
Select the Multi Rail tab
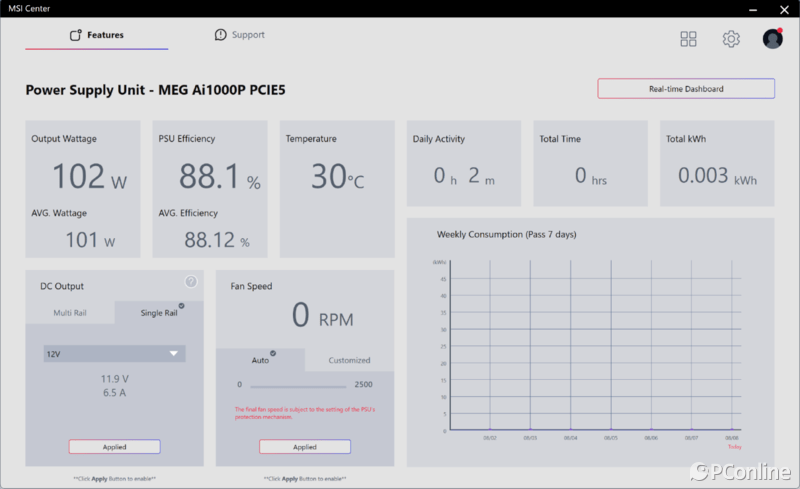(x=70, y=312)
